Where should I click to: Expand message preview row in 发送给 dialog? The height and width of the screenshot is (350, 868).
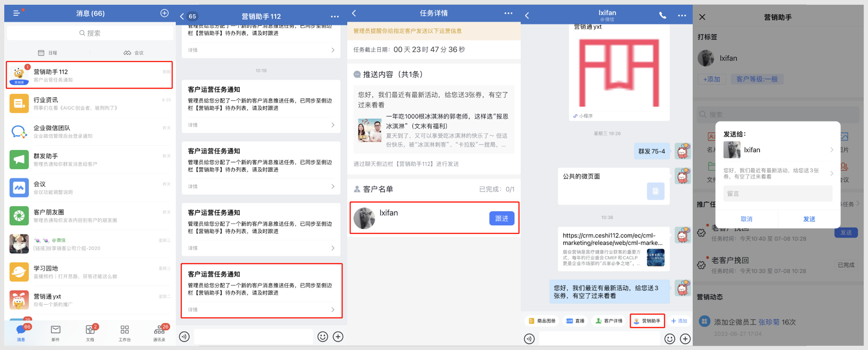coord(778,173)
